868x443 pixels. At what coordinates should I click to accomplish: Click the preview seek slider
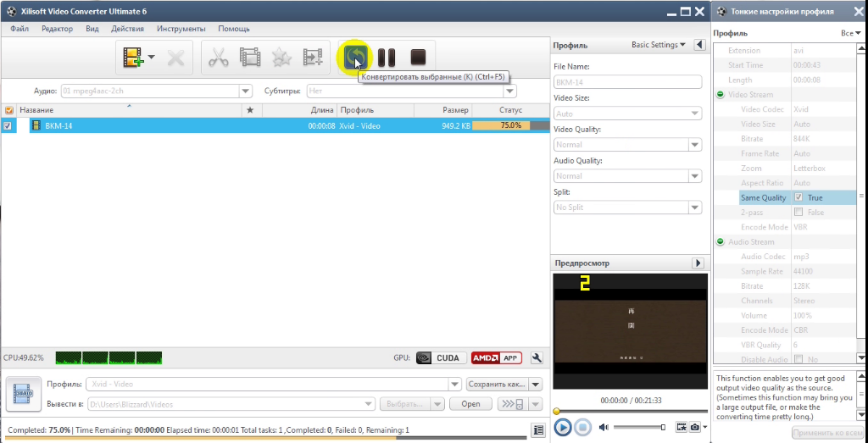(x=630, y=411)
